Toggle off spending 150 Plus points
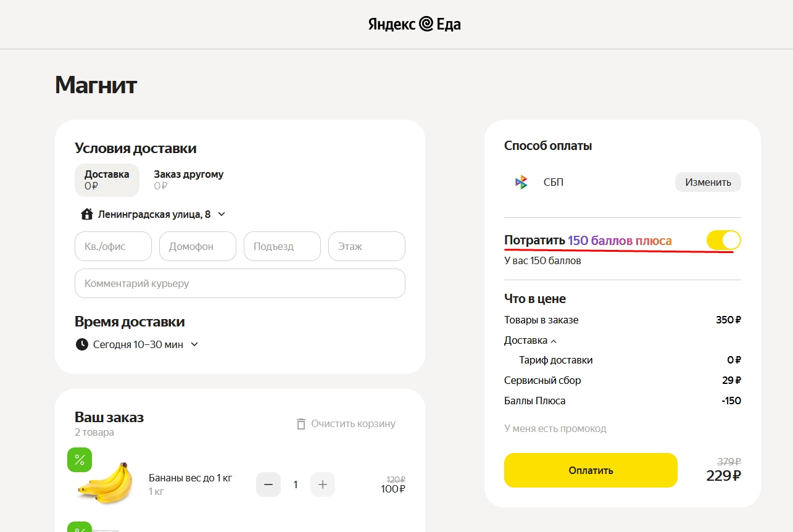 click(723, 240)
